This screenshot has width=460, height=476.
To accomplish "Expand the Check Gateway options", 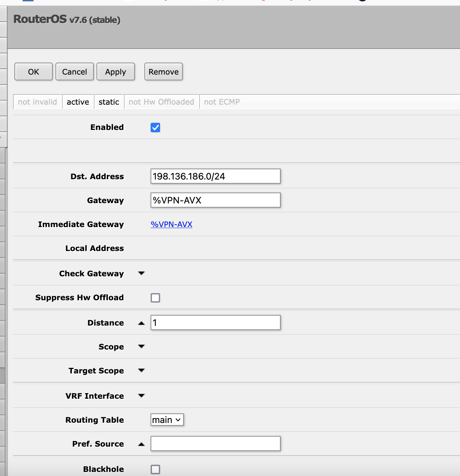I will pyautogui.click(x=141, y=273).
